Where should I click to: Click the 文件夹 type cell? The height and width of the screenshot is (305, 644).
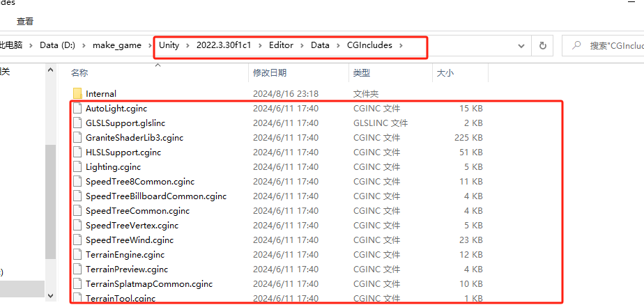(365, 93)
